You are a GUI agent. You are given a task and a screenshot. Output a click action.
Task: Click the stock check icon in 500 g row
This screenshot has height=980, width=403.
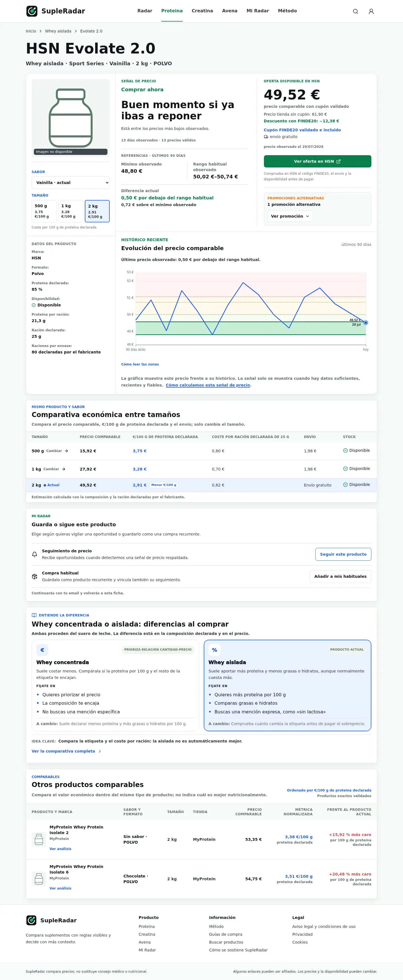[x=345, y=450]
